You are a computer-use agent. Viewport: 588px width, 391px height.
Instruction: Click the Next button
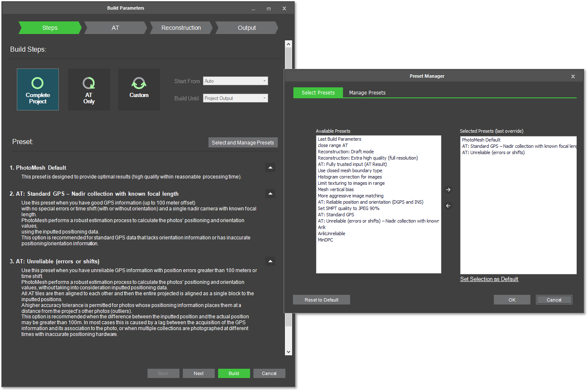click(x=199, y=373)
